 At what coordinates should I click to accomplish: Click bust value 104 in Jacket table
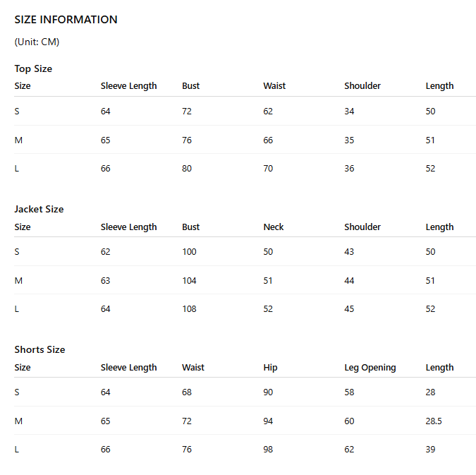tap(189, 280)
